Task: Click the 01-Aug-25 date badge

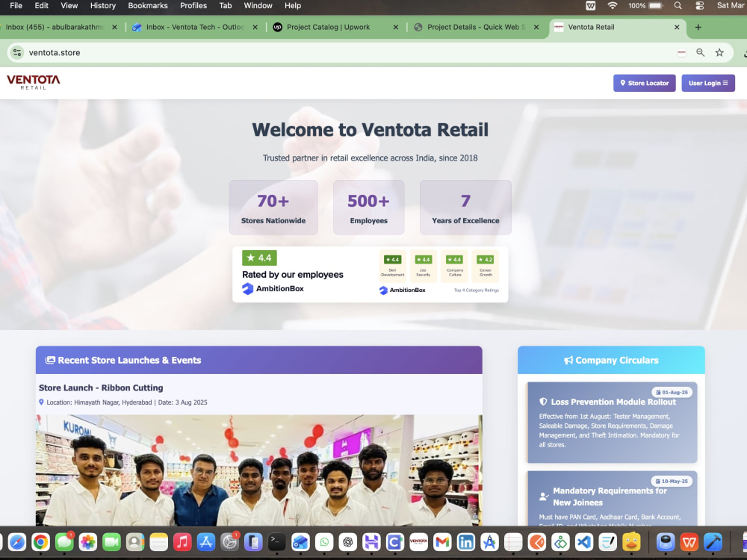Action: tap(672, 393)
